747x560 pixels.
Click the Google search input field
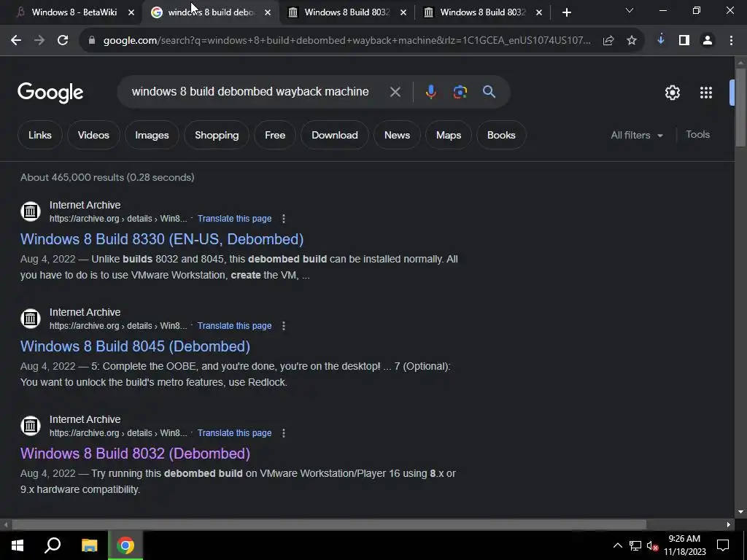[250, 92]
